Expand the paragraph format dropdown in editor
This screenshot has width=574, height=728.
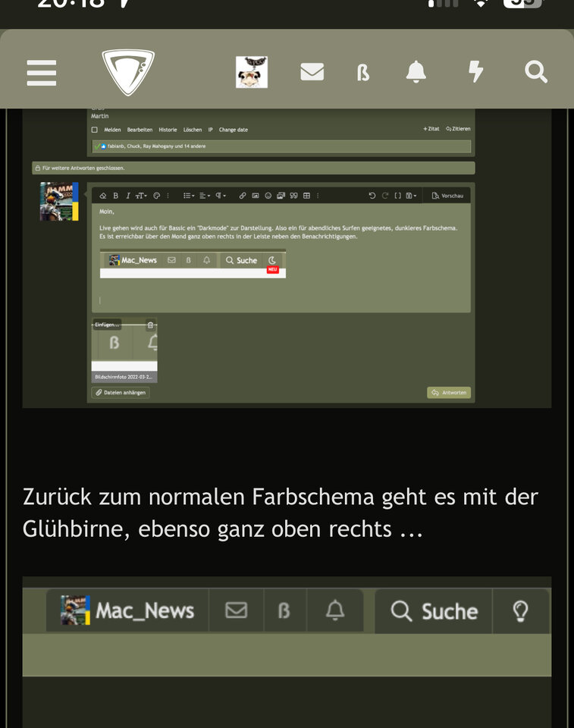220,196
